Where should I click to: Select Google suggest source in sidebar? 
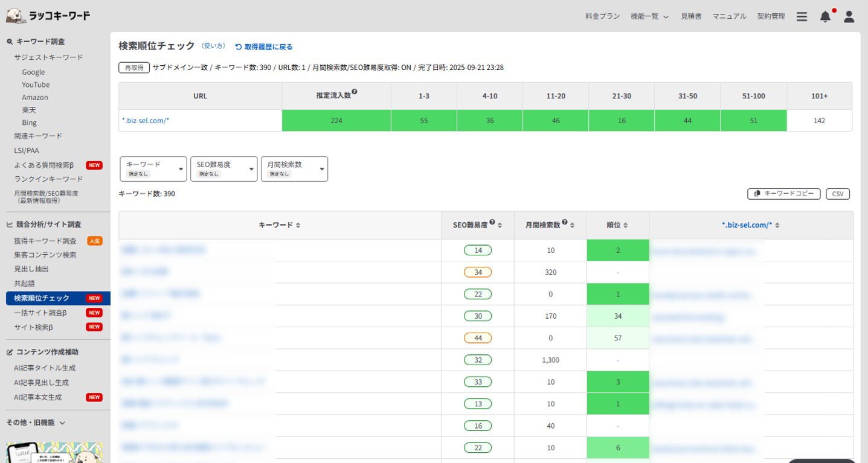coord(33,72)
